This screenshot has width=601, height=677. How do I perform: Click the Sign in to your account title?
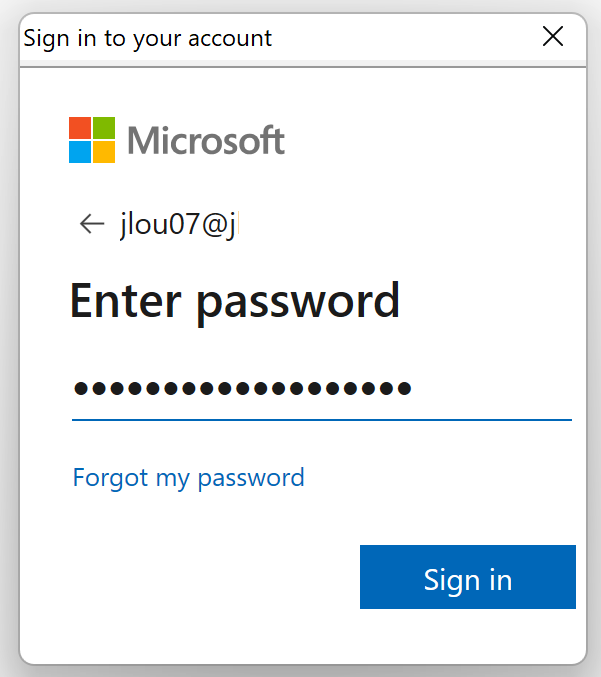(x=148, y=39)
